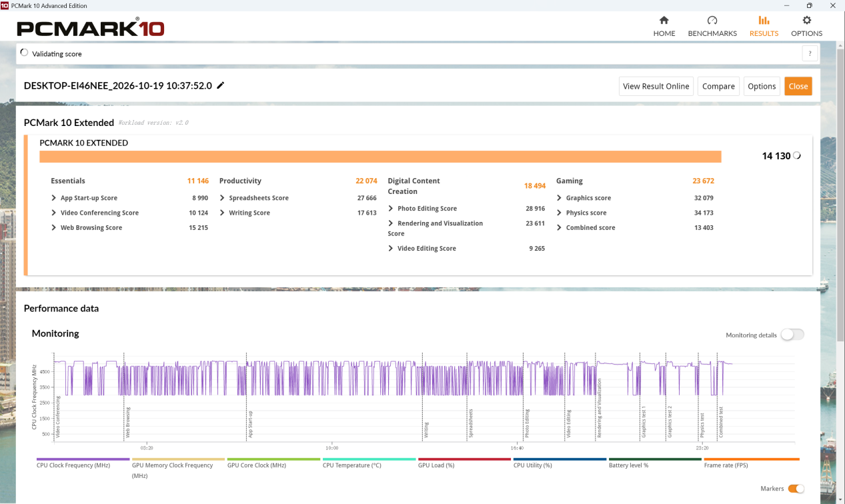Click the pencil icon to rename result
845x504 pixels.
pyautogui.click(x=221, y=85)
